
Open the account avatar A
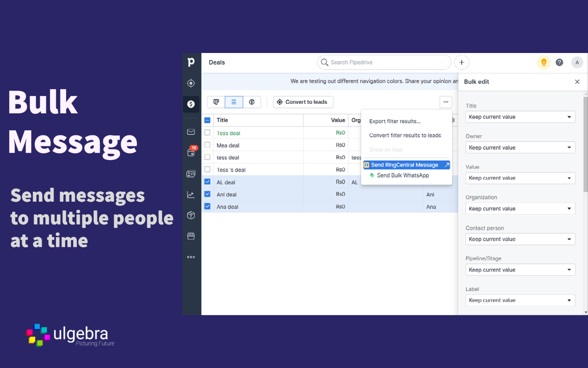click(577, 63)
